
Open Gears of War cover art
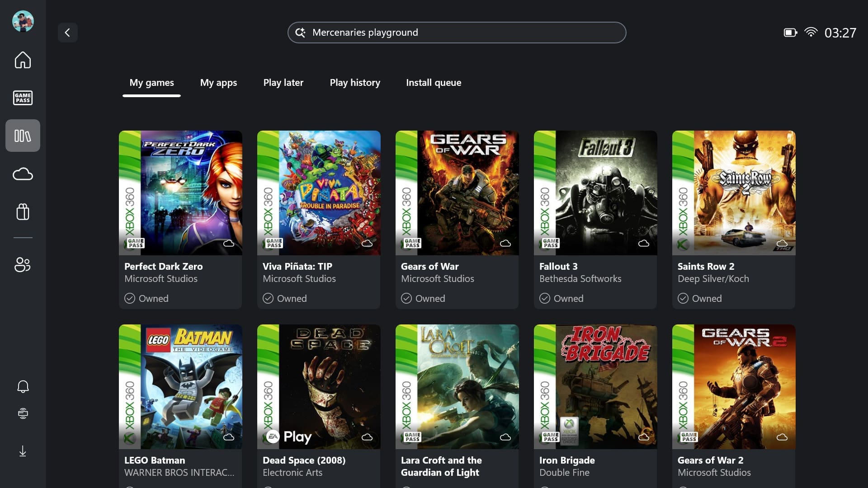(x=457, y=193)
